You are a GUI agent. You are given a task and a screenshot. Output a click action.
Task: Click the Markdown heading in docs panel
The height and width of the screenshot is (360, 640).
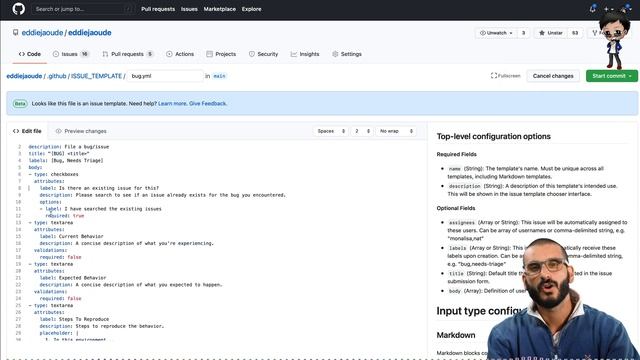click(456, 335)
